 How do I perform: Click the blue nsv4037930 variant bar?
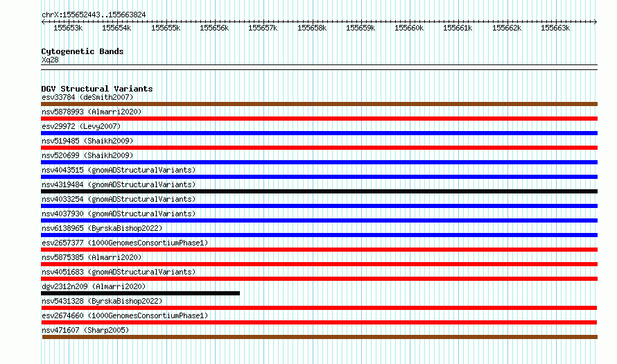(x=319, y=220)
